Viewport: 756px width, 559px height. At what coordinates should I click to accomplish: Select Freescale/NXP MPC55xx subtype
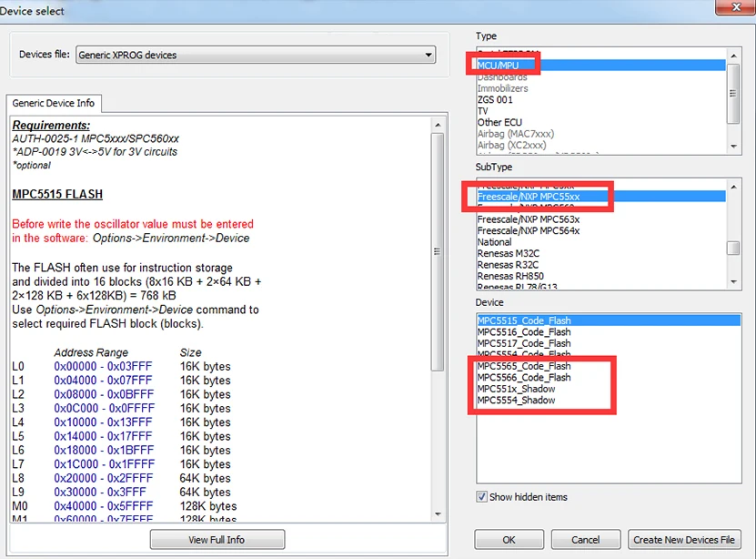600,197
